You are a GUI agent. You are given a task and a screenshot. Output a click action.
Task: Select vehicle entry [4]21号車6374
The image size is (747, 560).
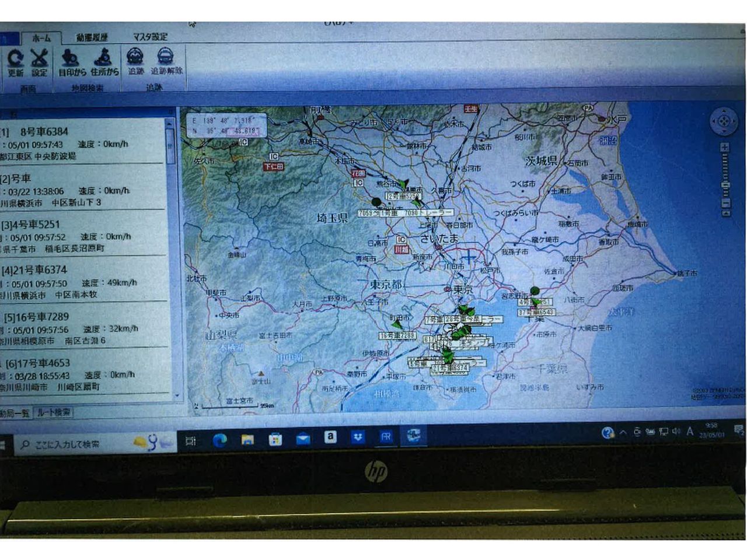pos(83,282)
